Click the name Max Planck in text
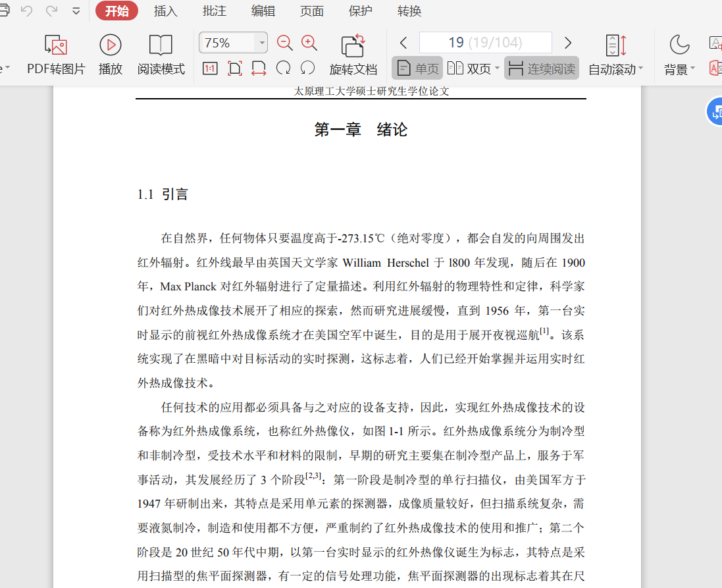Viewport: 722px width, 588px height. (x=188, y=286)
